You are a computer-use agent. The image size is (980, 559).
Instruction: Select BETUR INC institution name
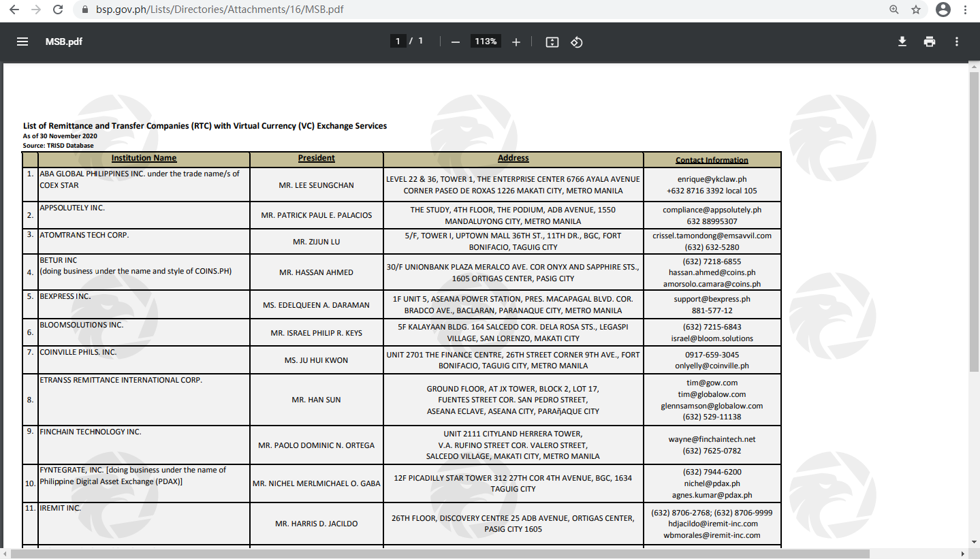point(59,260)
